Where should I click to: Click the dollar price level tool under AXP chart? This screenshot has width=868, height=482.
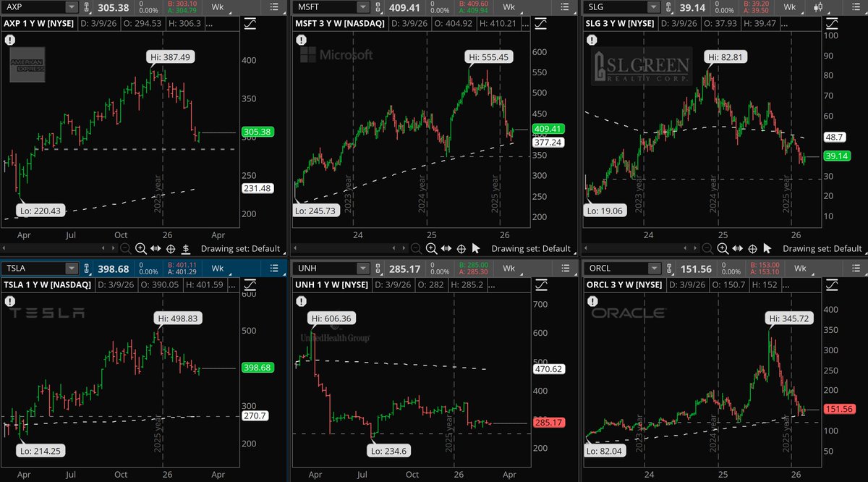(x=185, y=248)
